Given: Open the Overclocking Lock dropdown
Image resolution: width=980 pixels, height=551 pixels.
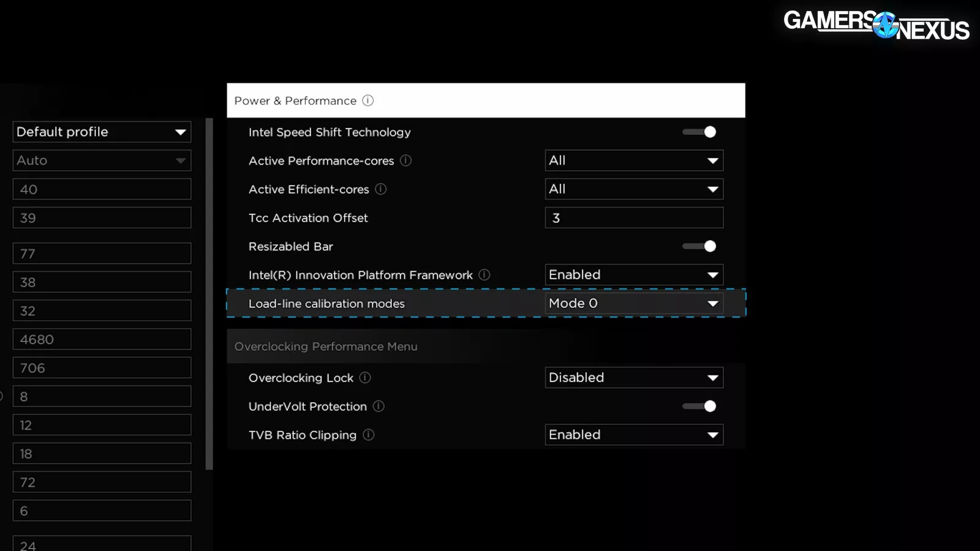Looking at the screenshot, I should (634, 378).
